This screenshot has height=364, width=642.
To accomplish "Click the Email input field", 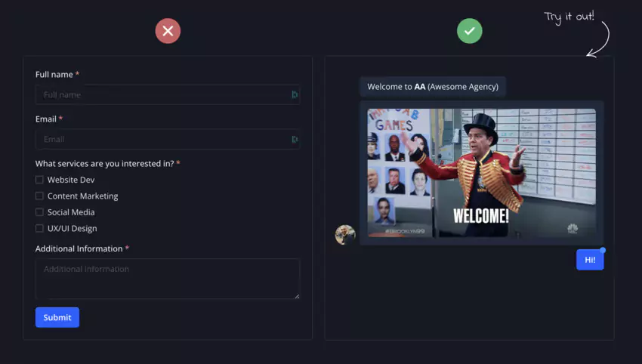I will tap(168, 139).
